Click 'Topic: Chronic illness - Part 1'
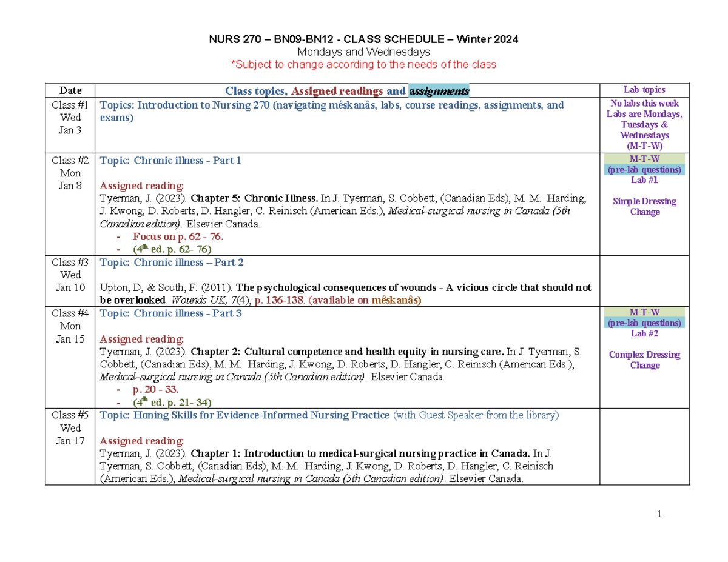 coord(170,161)
